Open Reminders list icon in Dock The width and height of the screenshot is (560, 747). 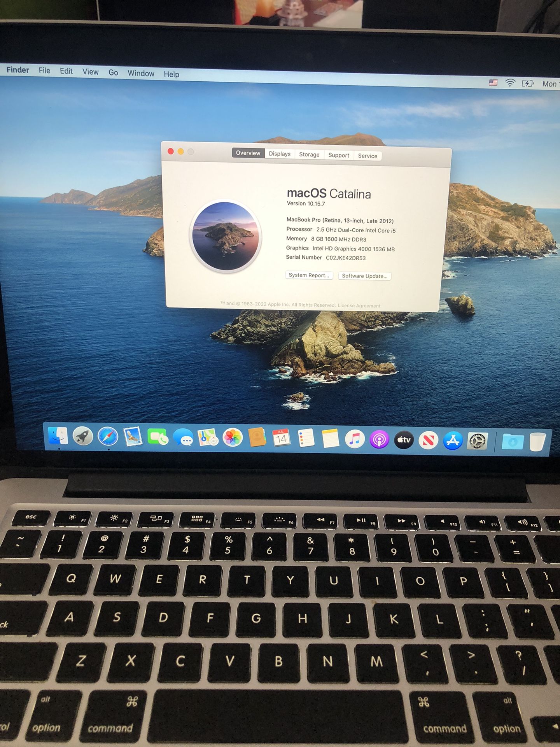pyautogui.click(x=306, y=439)
